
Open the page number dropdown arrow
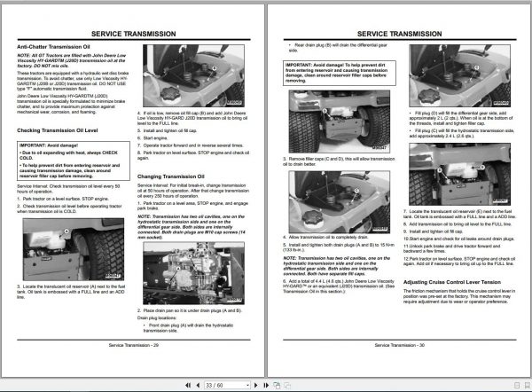[247, 385]
